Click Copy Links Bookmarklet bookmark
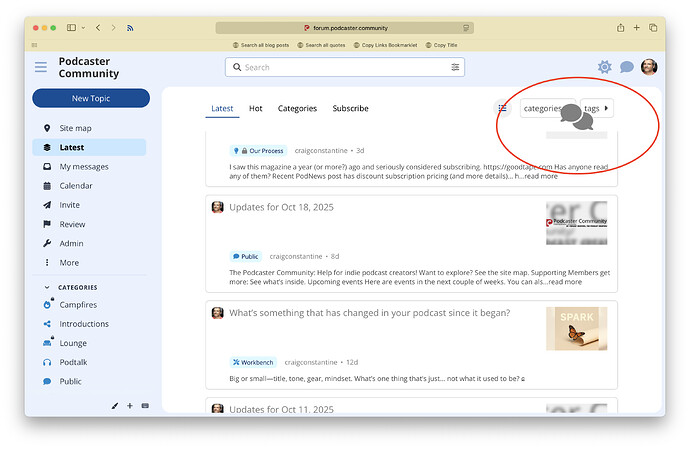Viewport: 690px width, 449px height. [x=385, y=45]
